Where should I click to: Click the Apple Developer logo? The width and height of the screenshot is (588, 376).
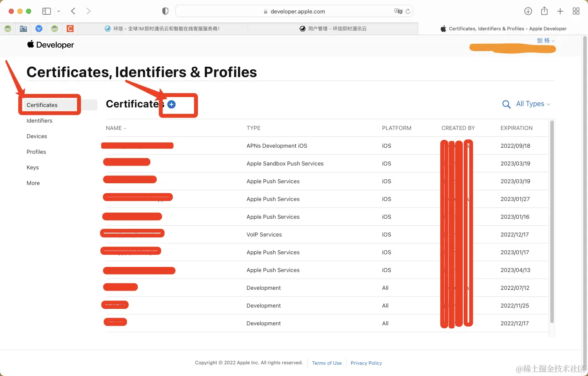[x=51, y=45]
